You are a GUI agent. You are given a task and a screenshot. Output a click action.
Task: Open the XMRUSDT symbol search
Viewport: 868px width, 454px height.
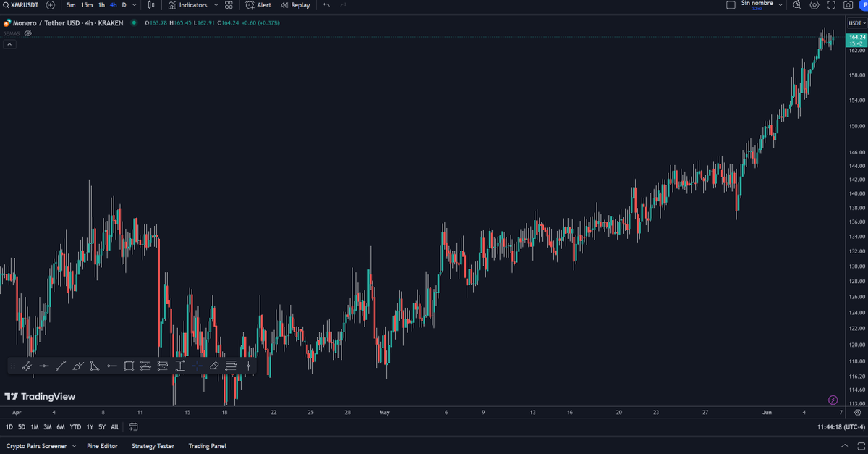click(x=20, y=5)
